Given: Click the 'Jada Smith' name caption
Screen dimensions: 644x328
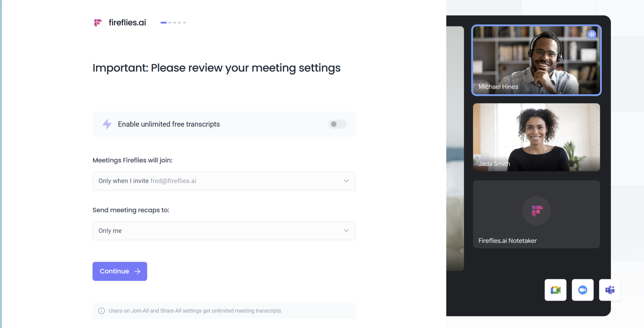Looking at the screenshot, I should 494,164.
